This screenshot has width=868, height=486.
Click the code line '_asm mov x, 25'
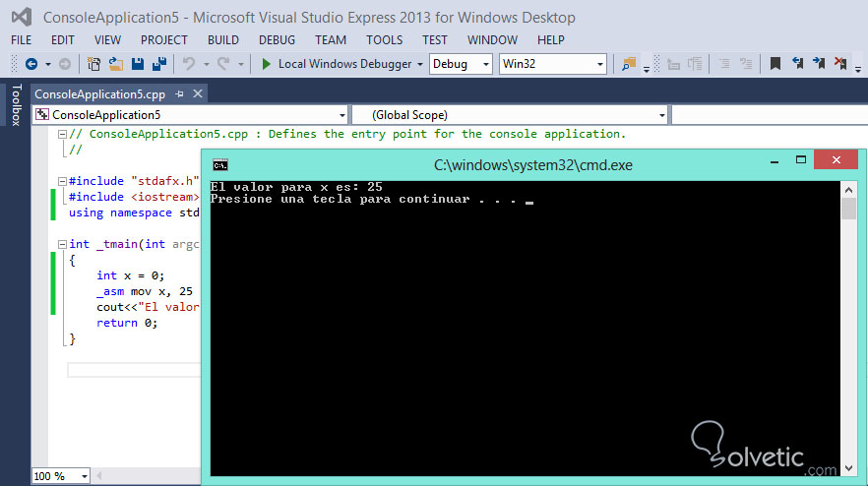(x=145, y=292)
